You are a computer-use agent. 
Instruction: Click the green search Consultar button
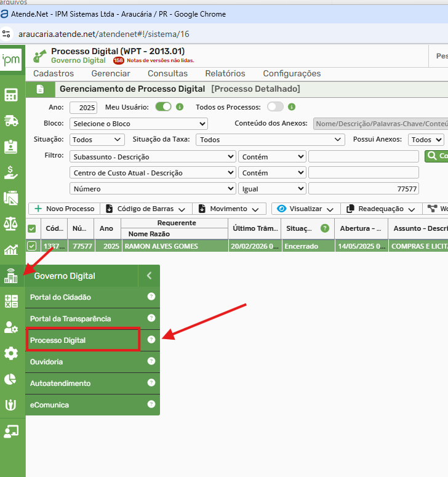coord(436,156)
